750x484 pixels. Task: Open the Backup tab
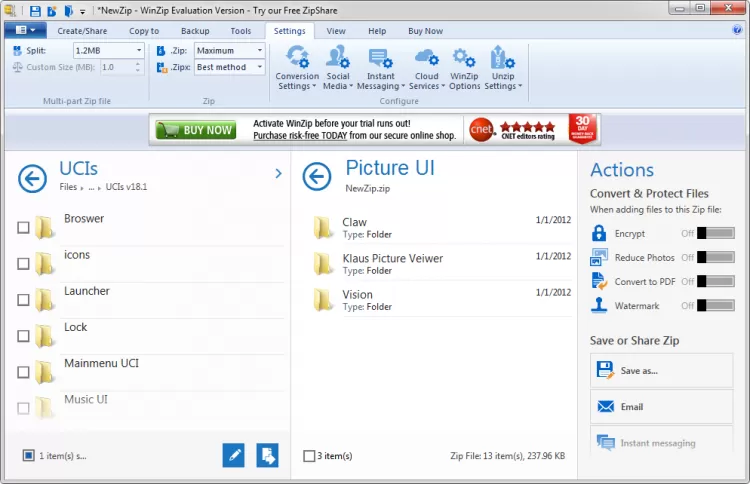[x=195, y=31]
